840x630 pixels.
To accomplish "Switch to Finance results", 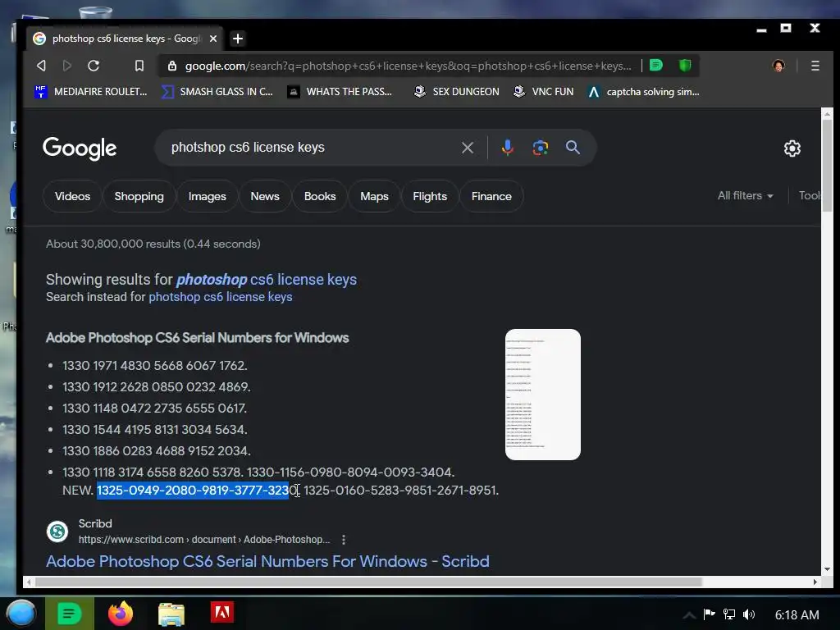I will coord(491,196).
